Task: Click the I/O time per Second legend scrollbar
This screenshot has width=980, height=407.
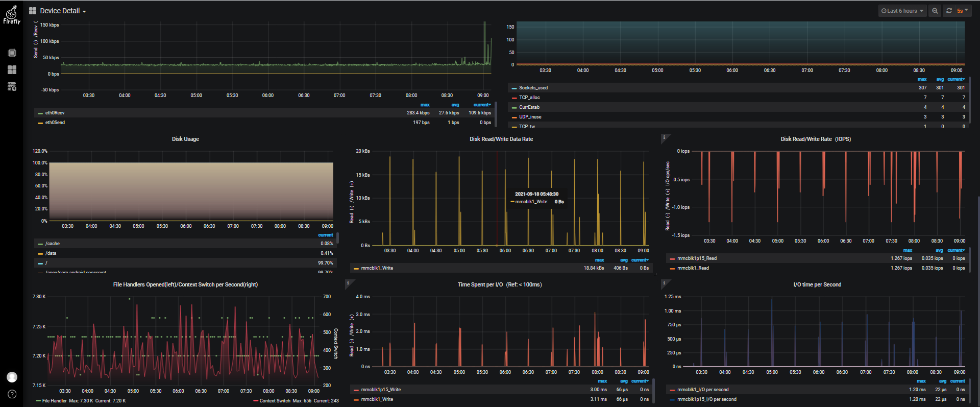Action: [x=969, y=391]
